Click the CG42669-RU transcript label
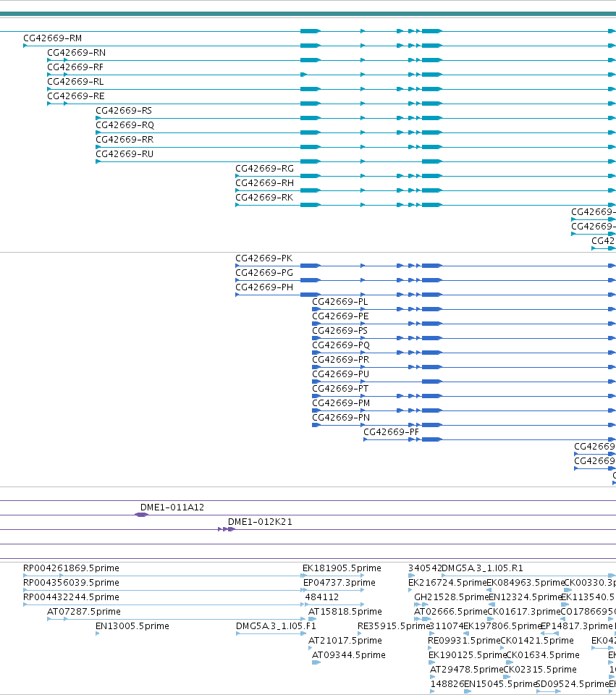The image size is (616, 695). (x=125, y=154)
